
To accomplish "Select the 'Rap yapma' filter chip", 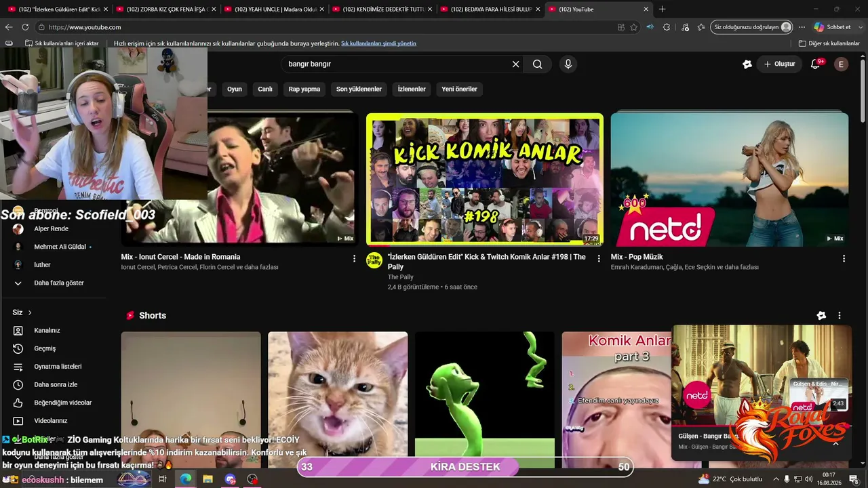I will click(304, 89).
